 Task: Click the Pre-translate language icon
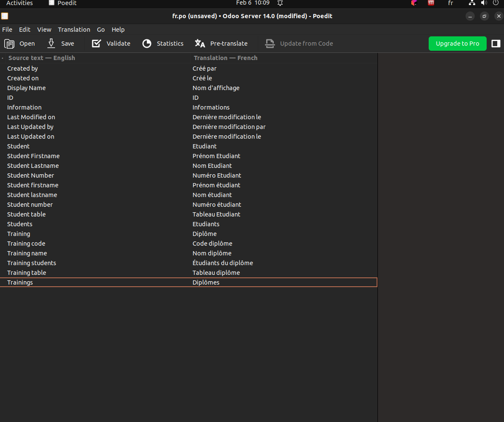click(200, 44)
